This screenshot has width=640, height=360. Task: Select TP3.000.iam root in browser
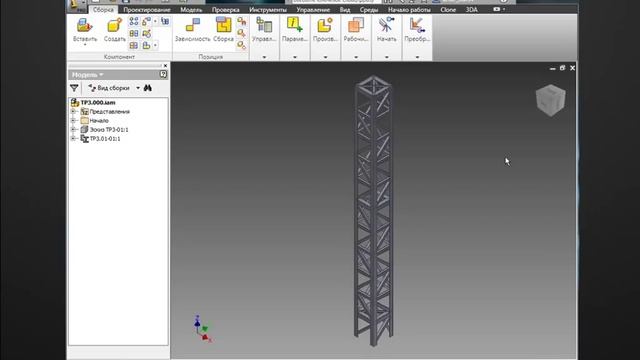pos(98,102)
